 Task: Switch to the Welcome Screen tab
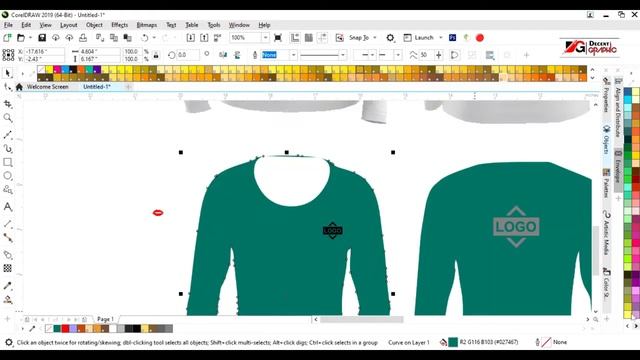coord(47,87)
